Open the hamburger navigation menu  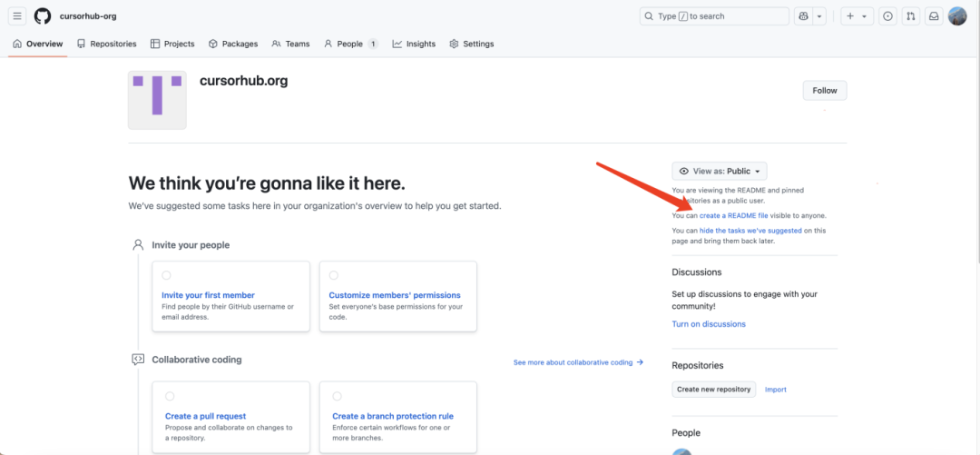click(x=17, y=16)
